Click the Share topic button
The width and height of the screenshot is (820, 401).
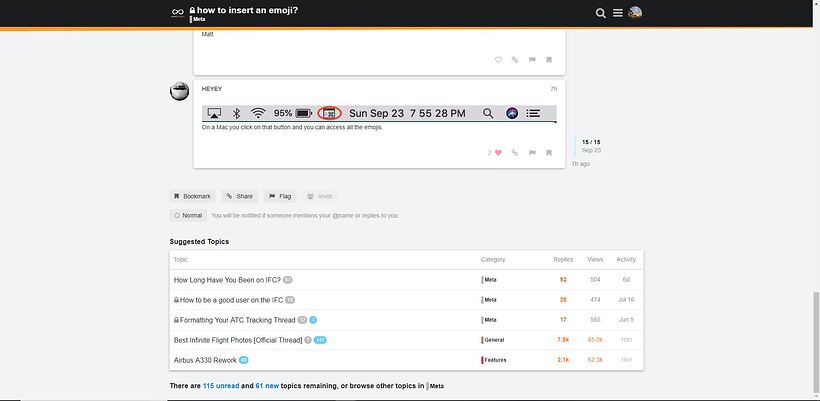point(240,196)
